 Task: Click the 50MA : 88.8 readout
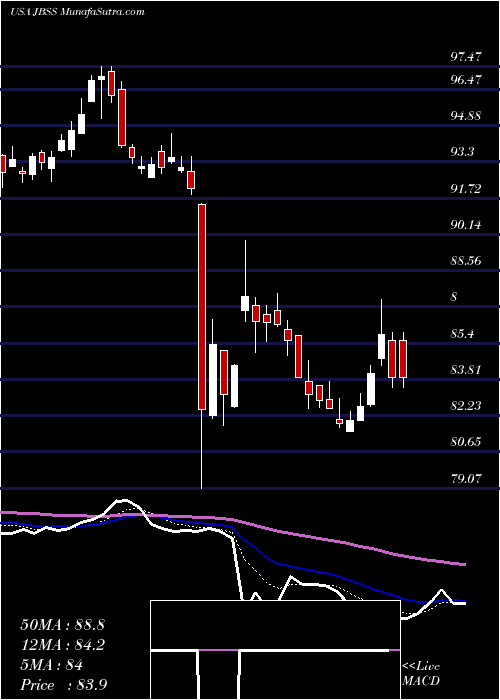click(x=62, y=625)
